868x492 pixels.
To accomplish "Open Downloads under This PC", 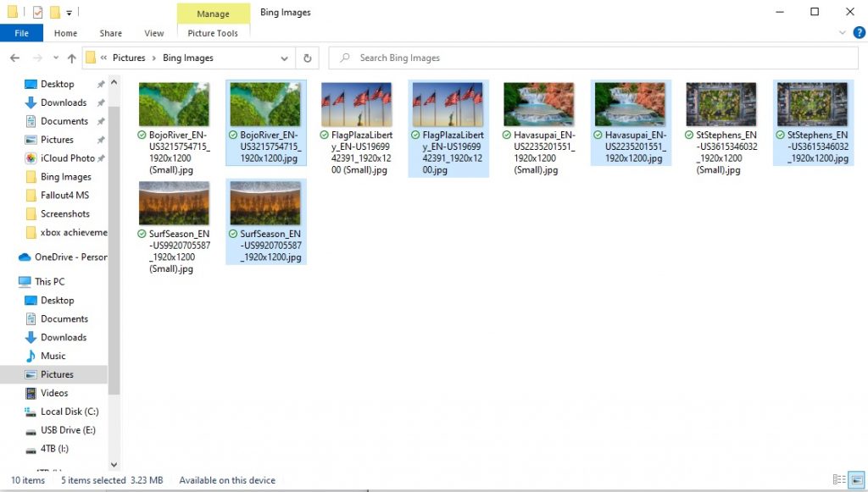I will (63, 337).
